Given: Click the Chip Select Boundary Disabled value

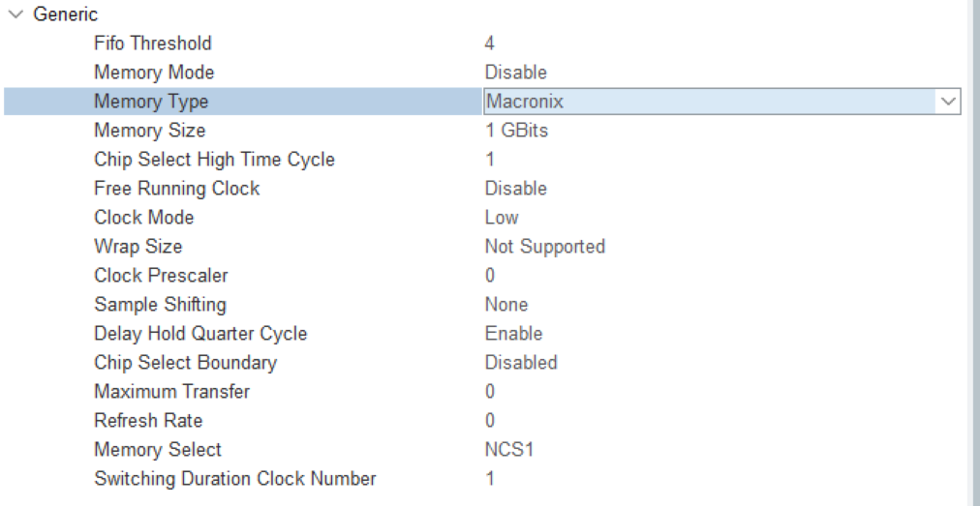Looking at the screenshot, I should pyautogui.click(x=521, y=363).
